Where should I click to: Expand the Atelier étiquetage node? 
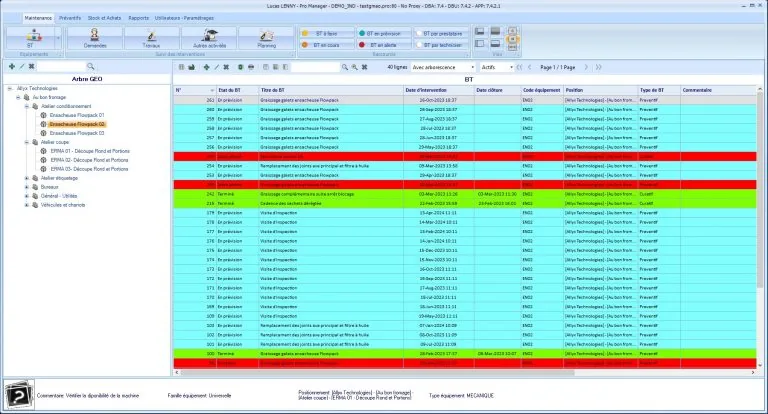[27, 178]
